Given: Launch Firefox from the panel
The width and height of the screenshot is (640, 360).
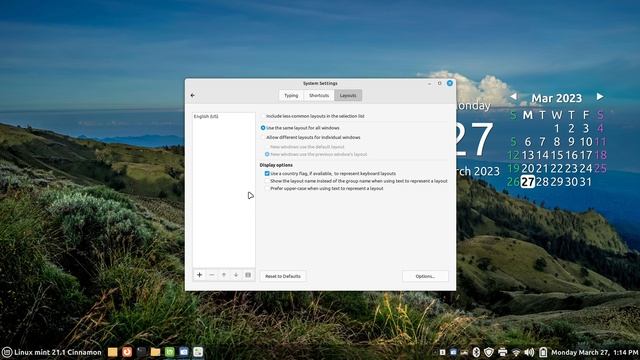Looking at the screenshot, I should (127, 352).
